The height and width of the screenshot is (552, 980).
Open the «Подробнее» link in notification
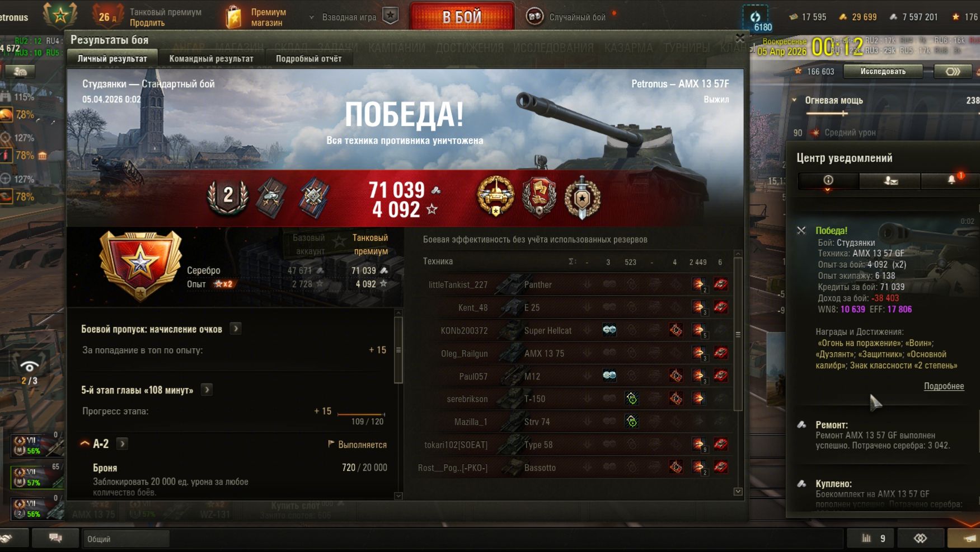[x=944, y=386]
